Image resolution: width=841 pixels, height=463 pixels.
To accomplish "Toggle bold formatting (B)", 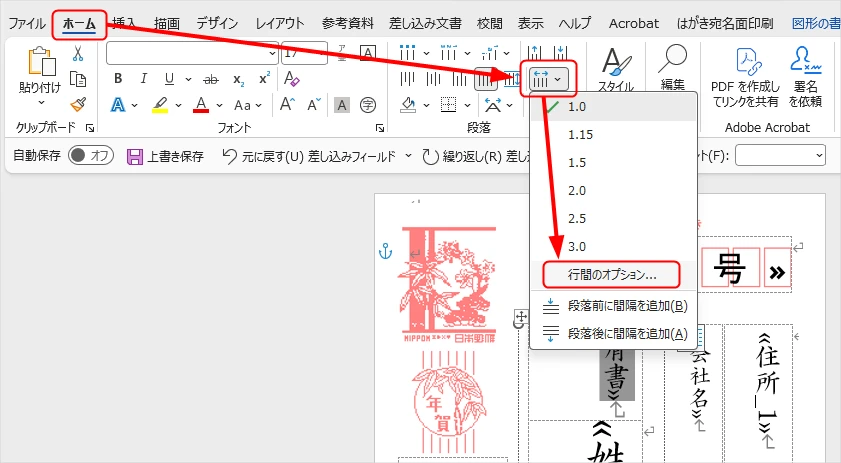I will click(118, 79).
